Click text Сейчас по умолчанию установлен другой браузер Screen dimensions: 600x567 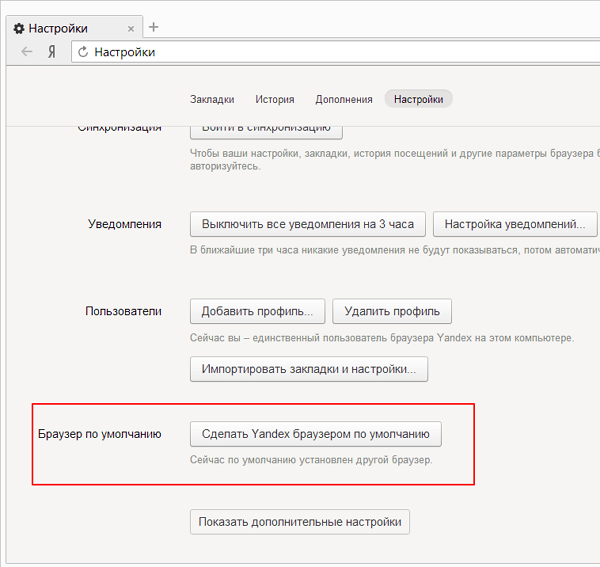[311, 460]
